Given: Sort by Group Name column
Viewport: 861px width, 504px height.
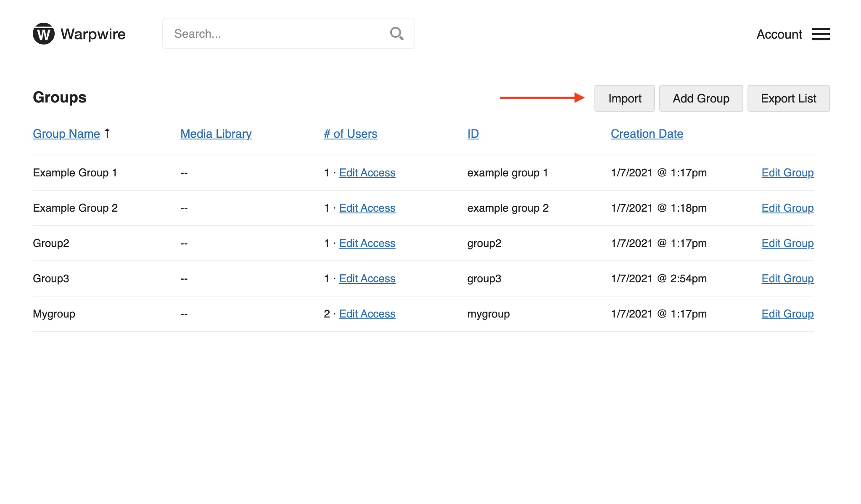Looking at the screenshot, I should coord(66,134).
